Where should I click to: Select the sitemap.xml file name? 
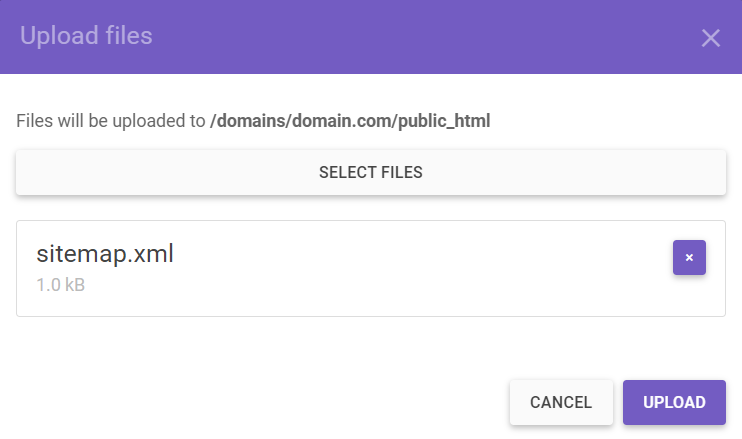(105, 254)
